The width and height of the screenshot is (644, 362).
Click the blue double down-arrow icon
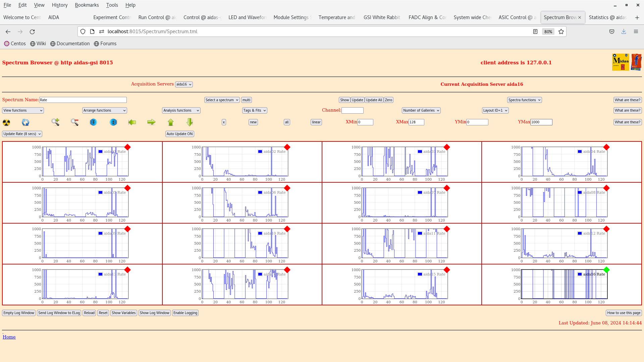pos(93,122)
